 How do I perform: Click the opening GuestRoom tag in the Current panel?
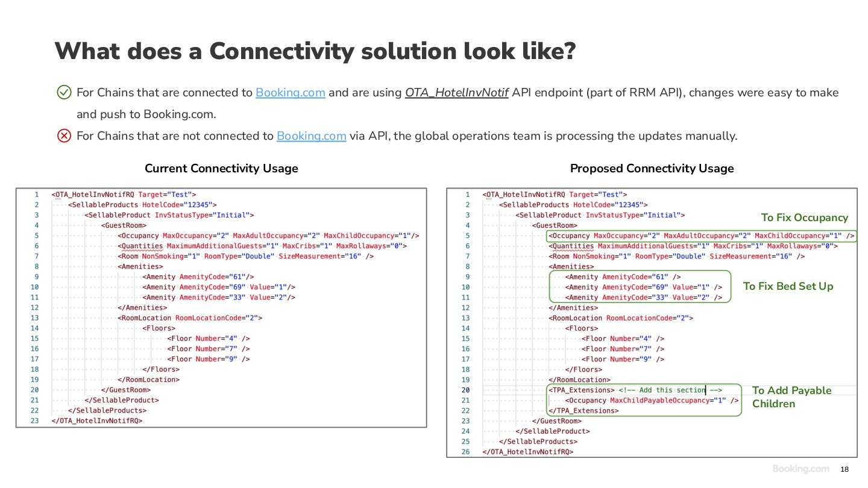pos(124,225)
